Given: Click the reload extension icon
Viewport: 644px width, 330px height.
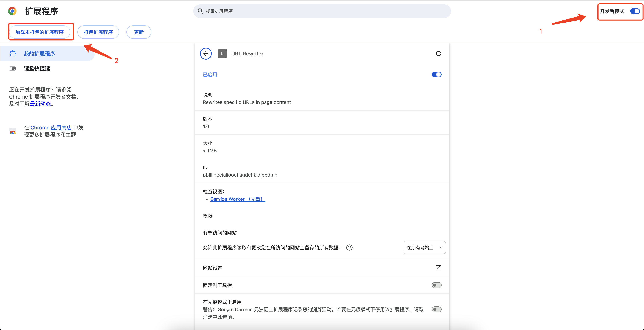Looking at the screenshot, I should click(x=438, y=54).
